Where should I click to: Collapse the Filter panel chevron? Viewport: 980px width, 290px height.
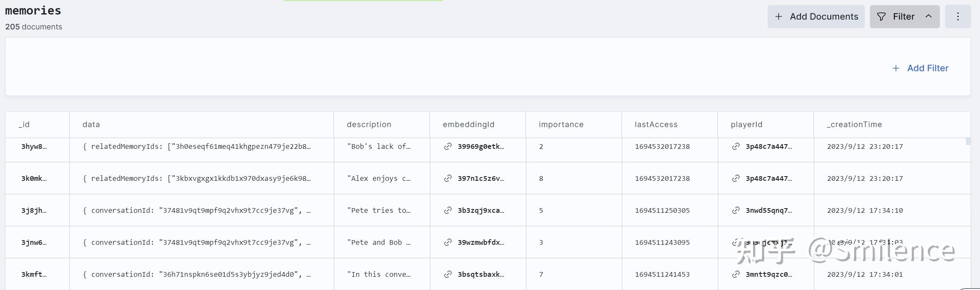pyautogui.click(x=929, y=17)
